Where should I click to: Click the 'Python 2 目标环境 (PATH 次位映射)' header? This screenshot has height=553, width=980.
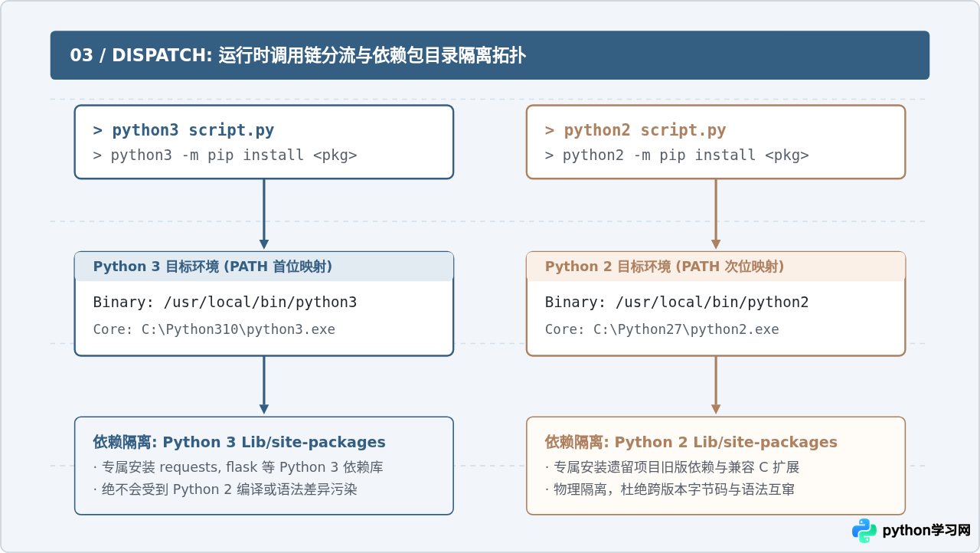click(x=665, y=267)
